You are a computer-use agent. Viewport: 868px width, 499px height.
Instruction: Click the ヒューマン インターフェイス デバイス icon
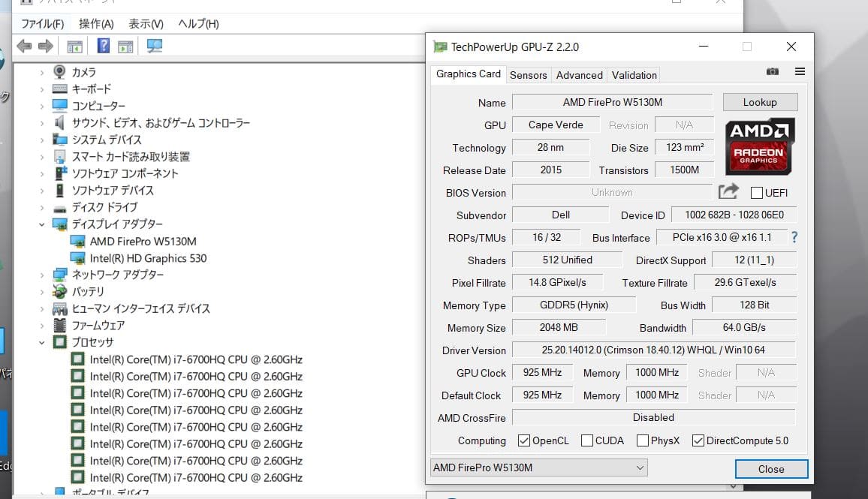(x=59, y=308)
